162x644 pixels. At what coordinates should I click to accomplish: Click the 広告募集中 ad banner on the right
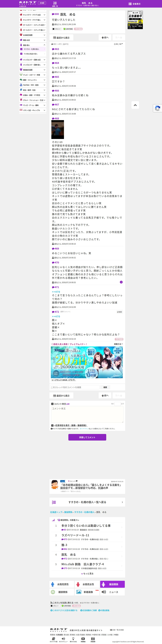click(x=135, y=20)
